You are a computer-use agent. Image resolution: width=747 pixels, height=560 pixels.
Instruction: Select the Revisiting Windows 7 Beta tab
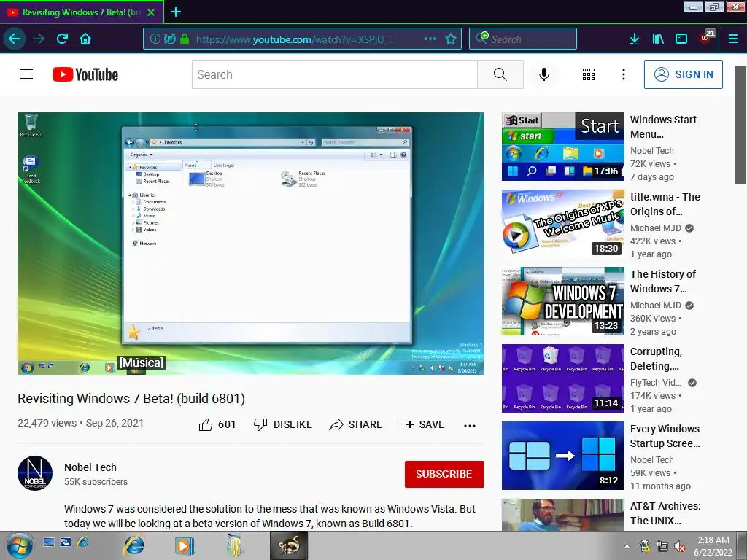[x=81, y=12]
